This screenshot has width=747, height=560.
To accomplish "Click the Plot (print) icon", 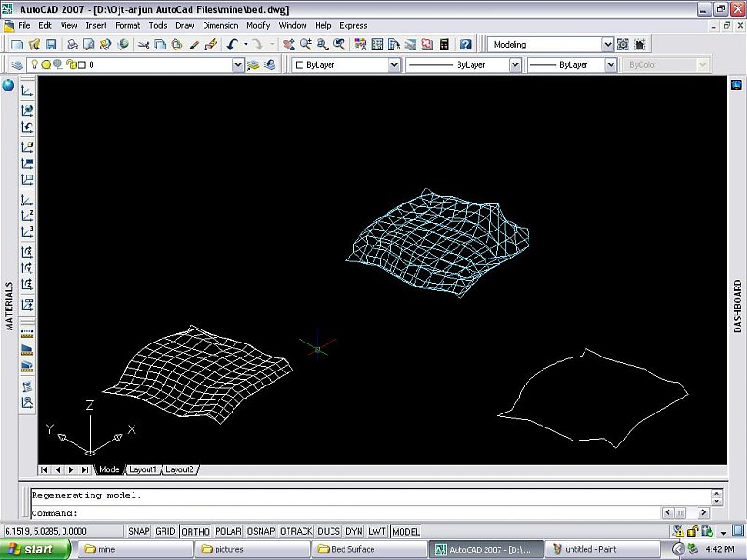I will tap(72, 44).
